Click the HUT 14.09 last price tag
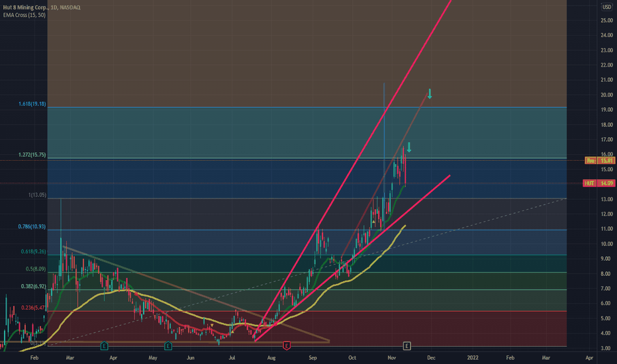Viewport: 617px width, 364px height. pyautogui.click(x=598, y=183)
